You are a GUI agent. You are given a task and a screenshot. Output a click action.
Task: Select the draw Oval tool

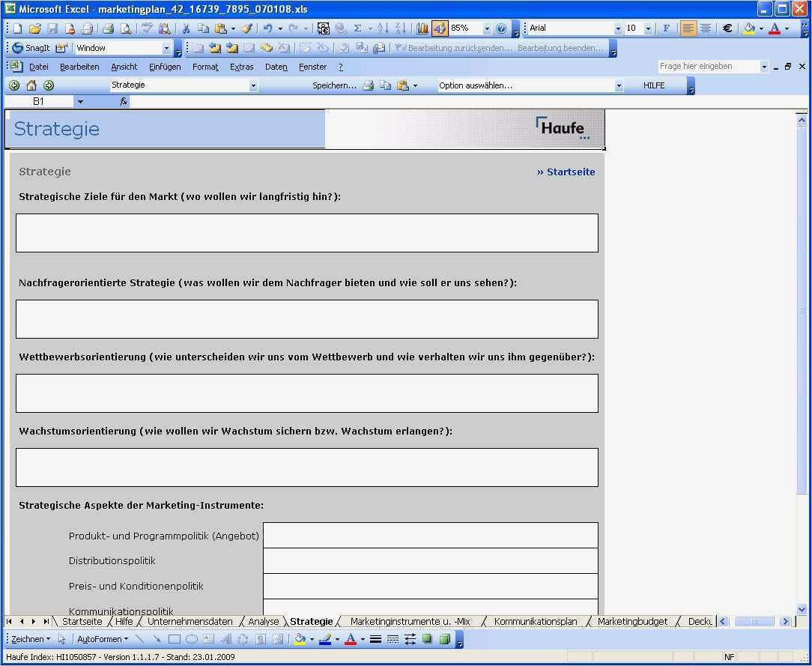tap(192, 640)
